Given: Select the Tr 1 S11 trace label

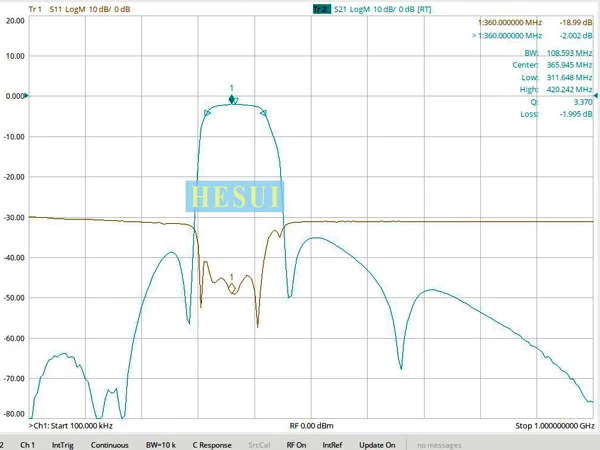Looking at the screenshot, I should pyautogui.click(x=79, y=9).
